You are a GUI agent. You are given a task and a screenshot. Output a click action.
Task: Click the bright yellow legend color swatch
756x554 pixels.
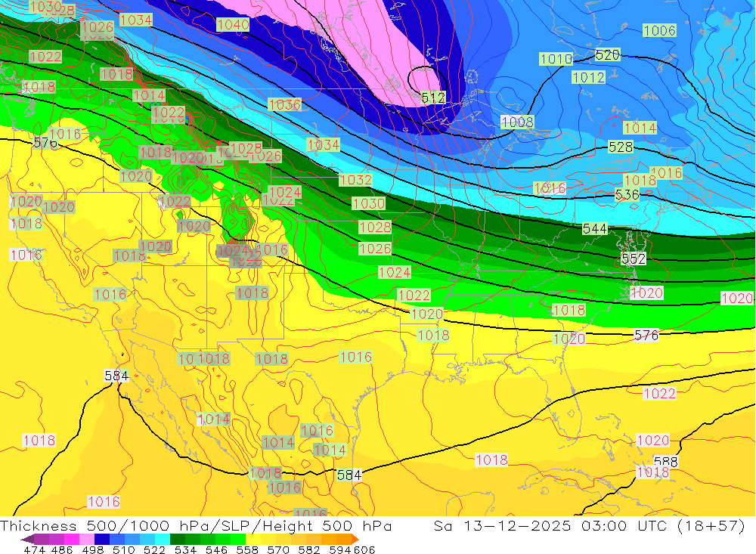[253, 539]
